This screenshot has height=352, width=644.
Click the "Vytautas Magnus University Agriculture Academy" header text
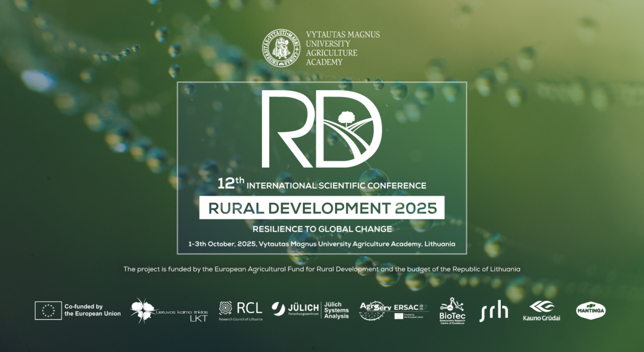[342, 48]
